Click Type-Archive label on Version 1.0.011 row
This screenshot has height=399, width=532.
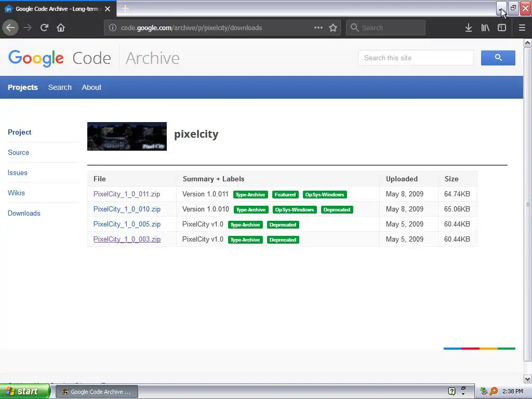point(250,194)
